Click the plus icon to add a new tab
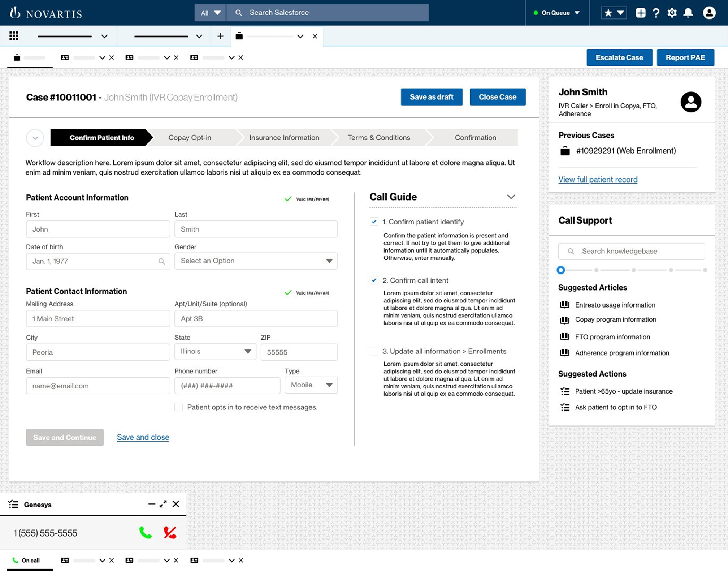 [x=220, y=36]
